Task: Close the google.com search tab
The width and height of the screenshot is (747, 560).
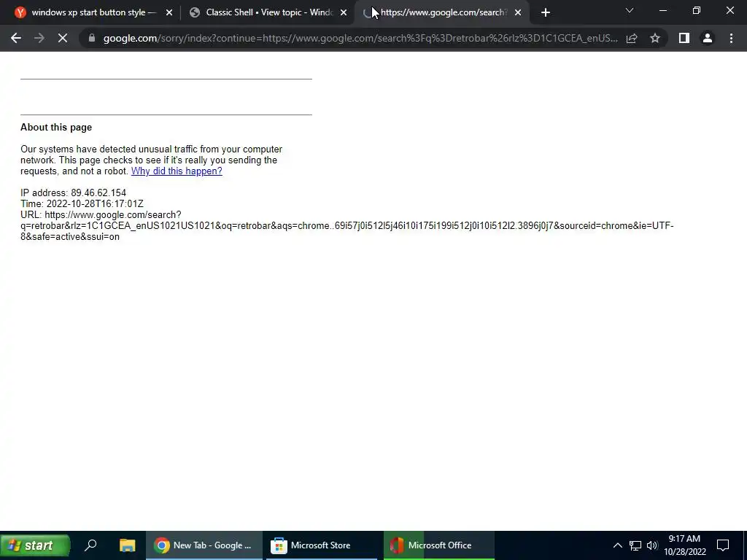Action: 518,12
